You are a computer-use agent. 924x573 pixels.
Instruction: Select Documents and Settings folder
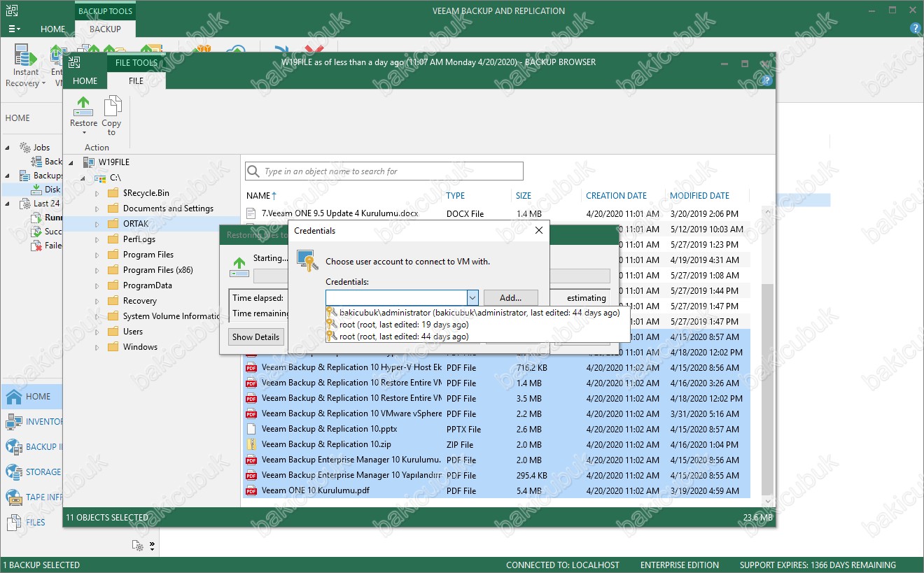click(x=168, y=208)
